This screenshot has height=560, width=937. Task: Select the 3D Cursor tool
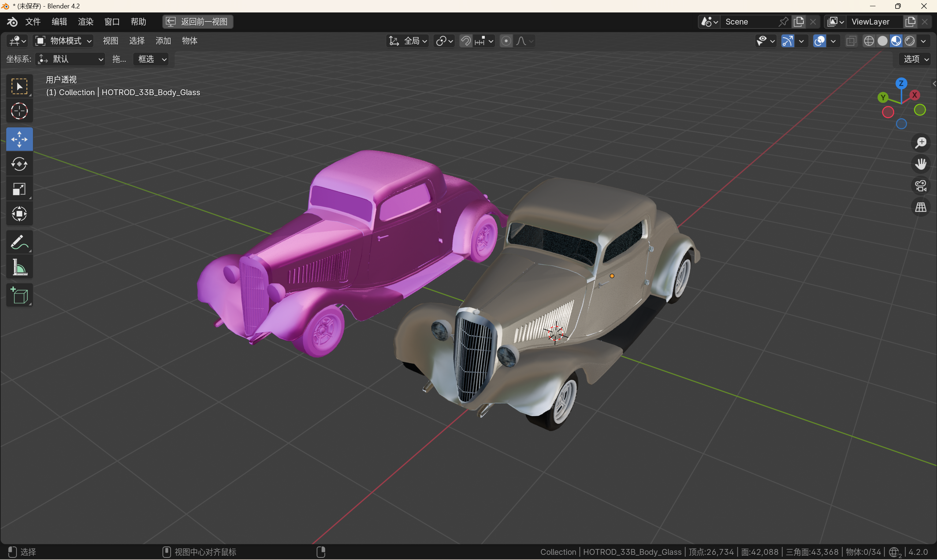pyautogui.click(x=19, y=111)
